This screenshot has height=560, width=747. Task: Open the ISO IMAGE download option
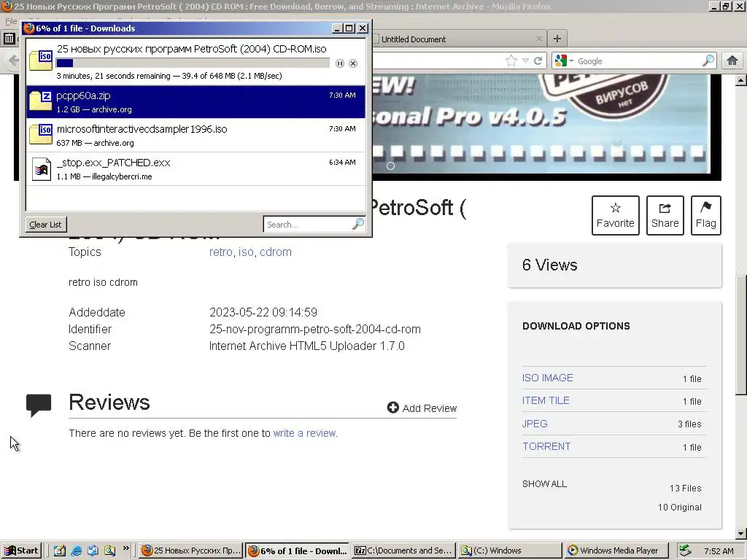(547, 378)
